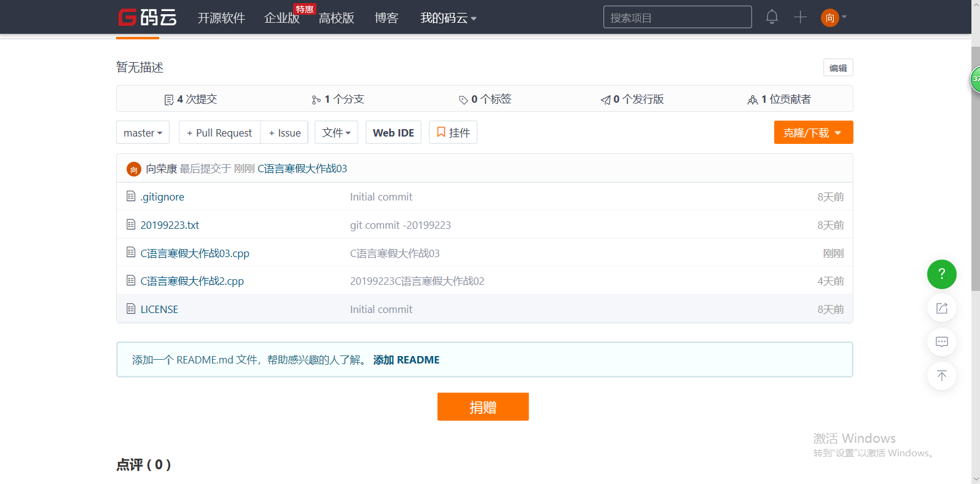Click the scrollbar down arrow
The height and width of the screenshot is (484, 980).
pos(976,479)
